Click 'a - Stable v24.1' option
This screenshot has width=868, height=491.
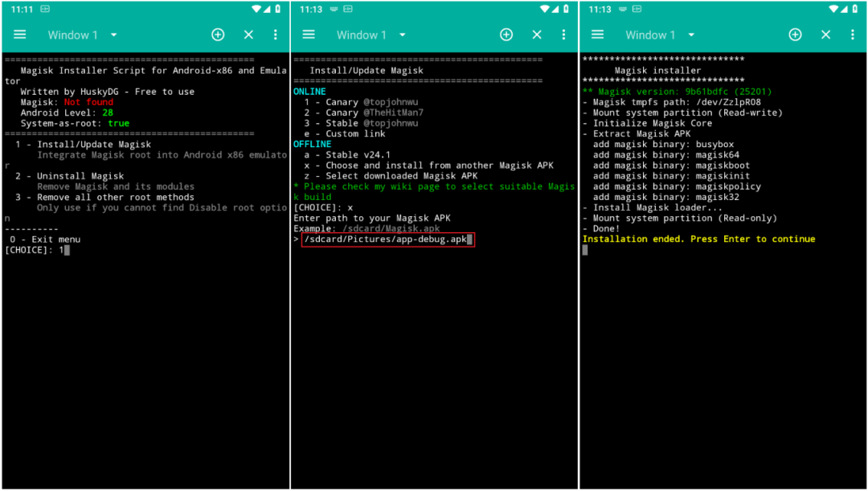click(x=347, y=154)
